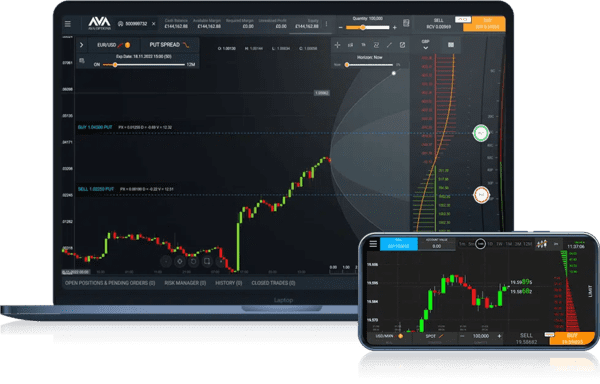
Task: Click the orange BUY button on the phone
Action: [x=572, y=338]
